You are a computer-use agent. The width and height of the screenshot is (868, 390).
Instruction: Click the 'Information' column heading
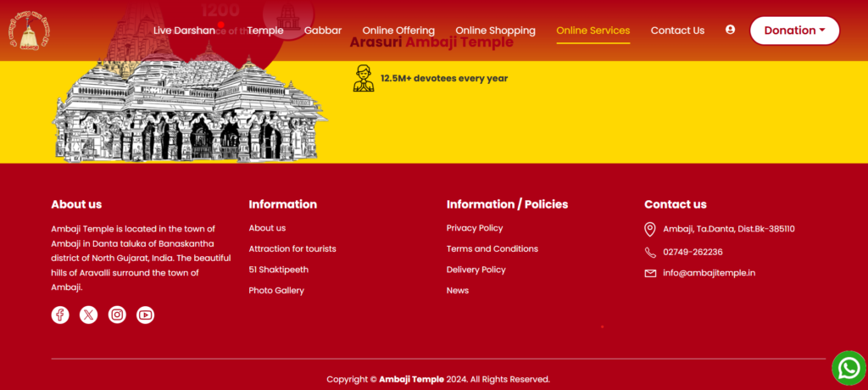click(x=283, y=204)
